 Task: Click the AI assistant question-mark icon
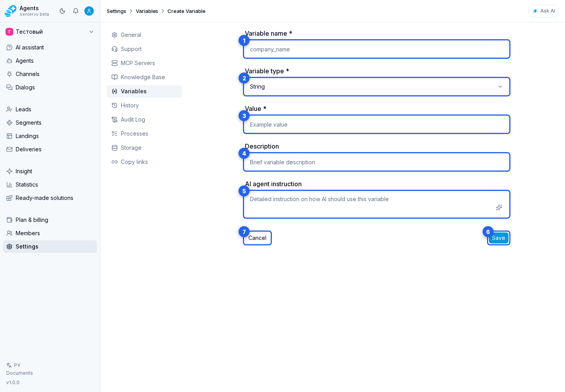[x=9, y=47]
